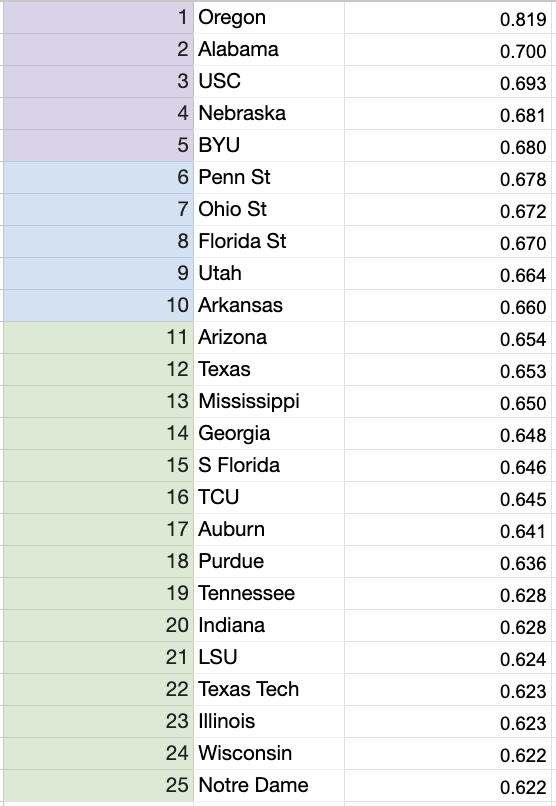Click the rank 10 blue cell
The height and width of the screenshot is (806, 556).
coord(98,306)
